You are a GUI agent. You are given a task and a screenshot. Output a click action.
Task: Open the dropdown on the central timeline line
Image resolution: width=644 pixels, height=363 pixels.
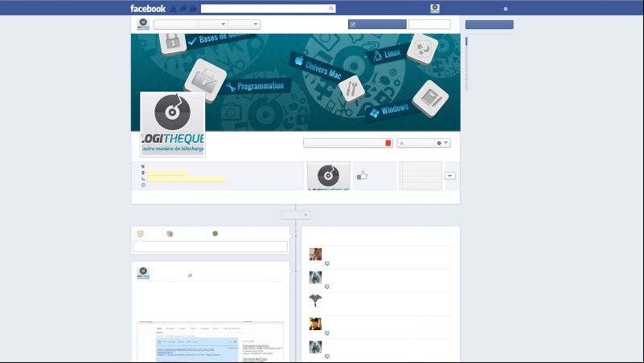click(296, 215)
